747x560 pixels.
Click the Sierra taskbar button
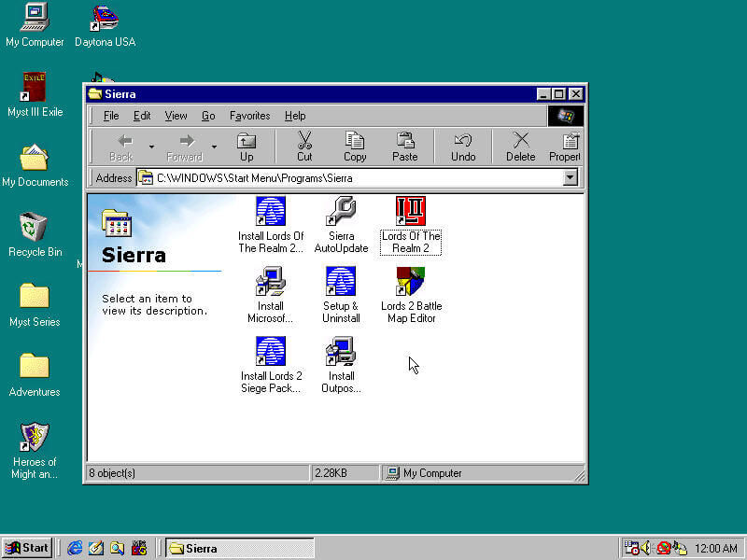click(239, 548)
